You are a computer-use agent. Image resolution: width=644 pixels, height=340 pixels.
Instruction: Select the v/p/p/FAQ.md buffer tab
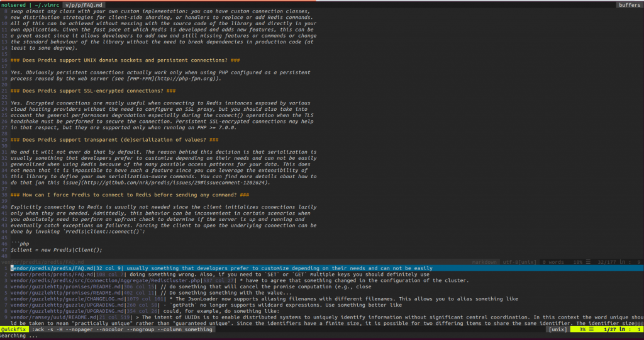coord(84,5)
